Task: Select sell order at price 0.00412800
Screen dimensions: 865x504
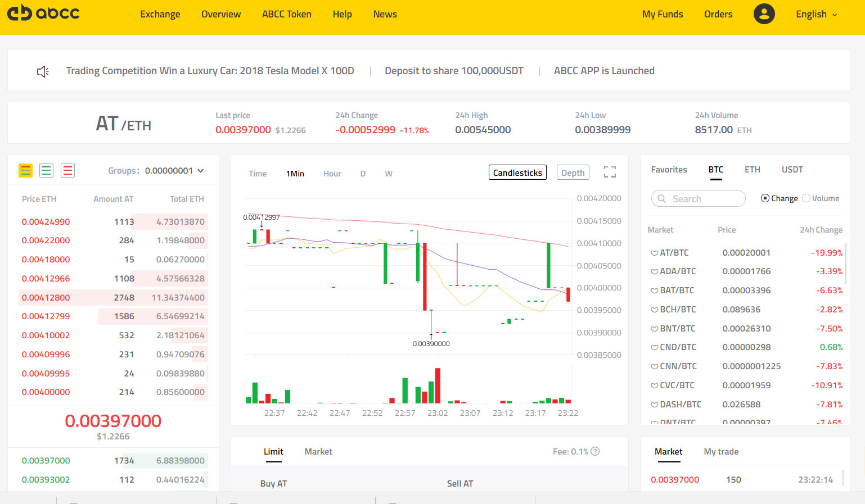Action: pyautogui.click(x=114, y=297)
